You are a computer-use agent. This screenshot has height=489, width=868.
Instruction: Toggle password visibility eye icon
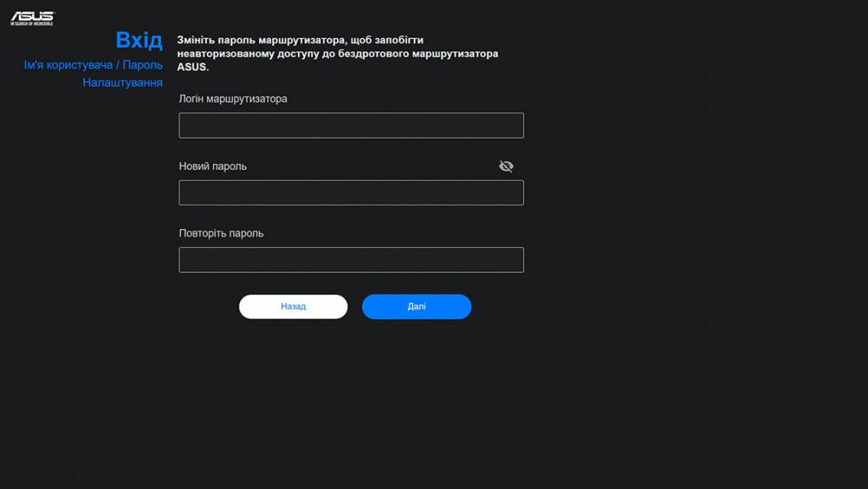pos(506,166)
